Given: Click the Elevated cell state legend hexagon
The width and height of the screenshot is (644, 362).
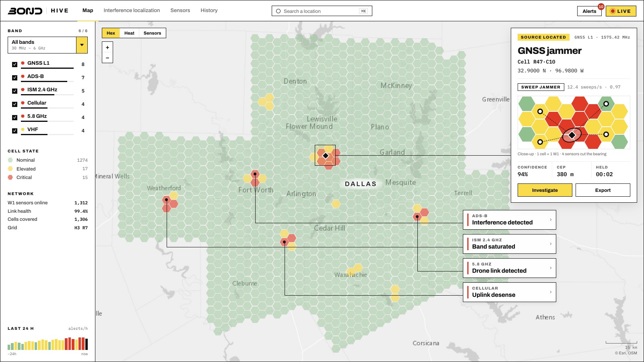Looking at the screenshot, I should [10, 169].
